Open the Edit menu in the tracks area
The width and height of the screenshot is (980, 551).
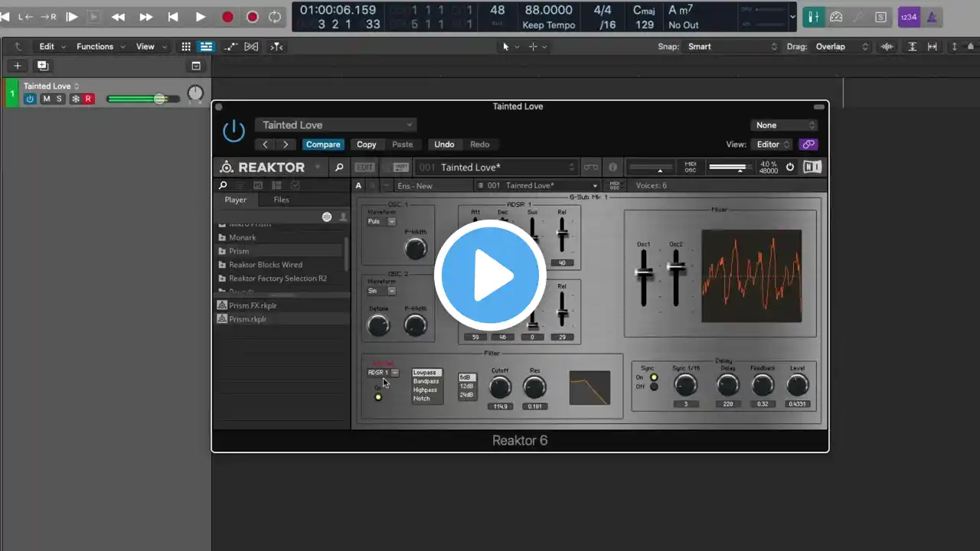pyautogui.click(x=52, y=47)
